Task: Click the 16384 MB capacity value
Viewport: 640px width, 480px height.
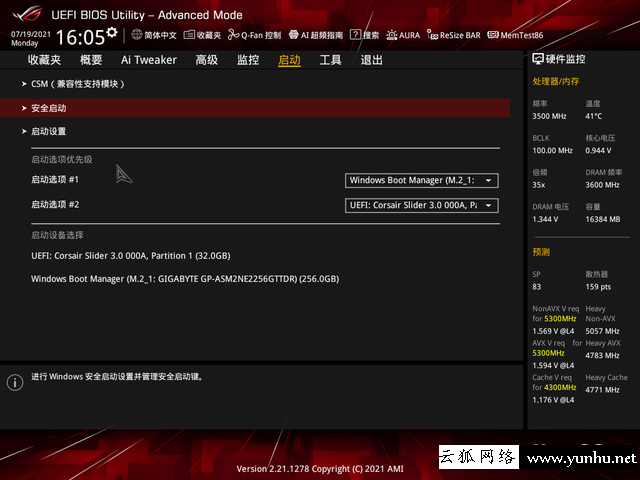Action: pyautogui.click(x=603, y=220)
